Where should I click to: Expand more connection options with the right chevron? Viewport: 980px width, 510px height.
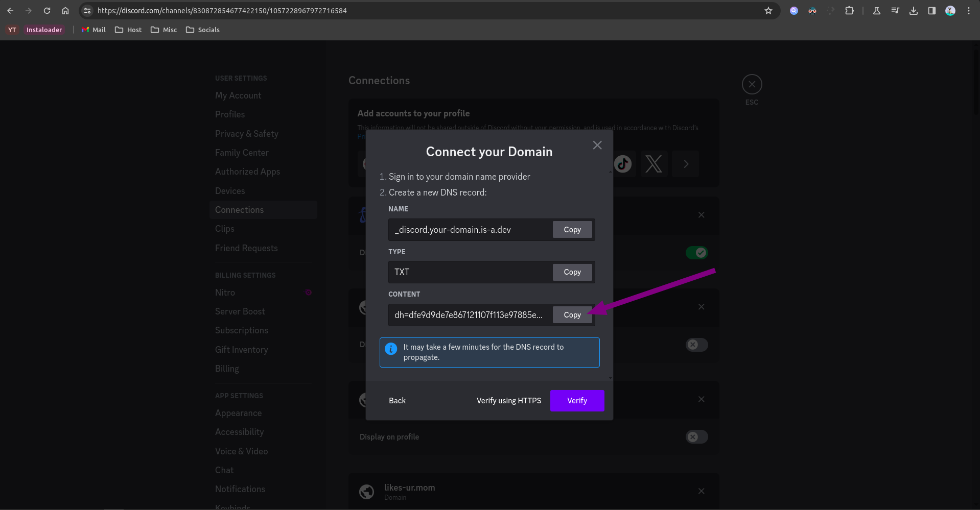[x=686, y=164]
